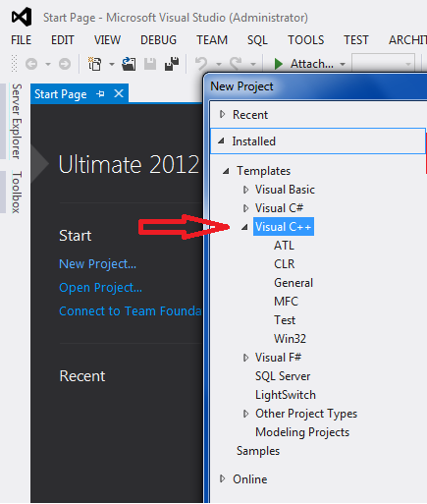
Task: Select the Visual C# templates
Action: pos(279,208)
